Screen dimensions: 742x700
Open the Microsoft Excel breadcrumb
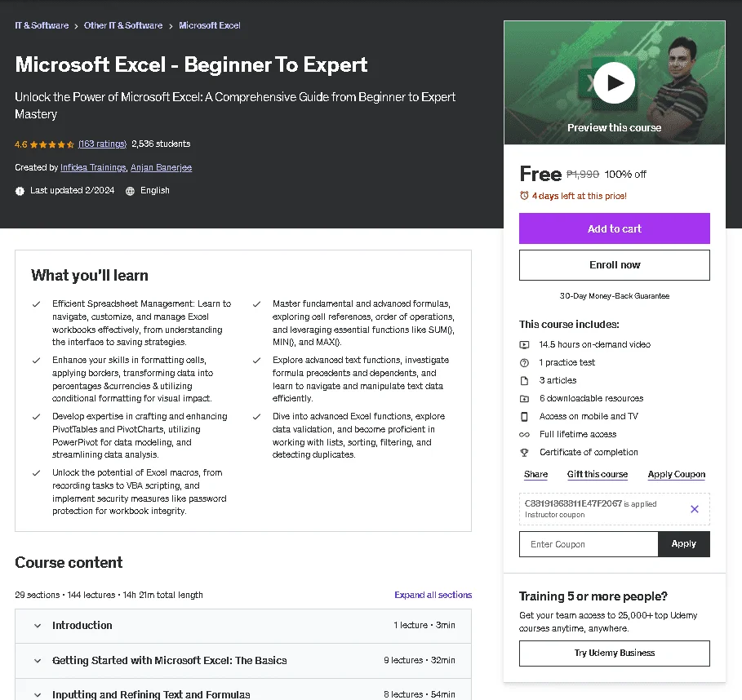210,25
